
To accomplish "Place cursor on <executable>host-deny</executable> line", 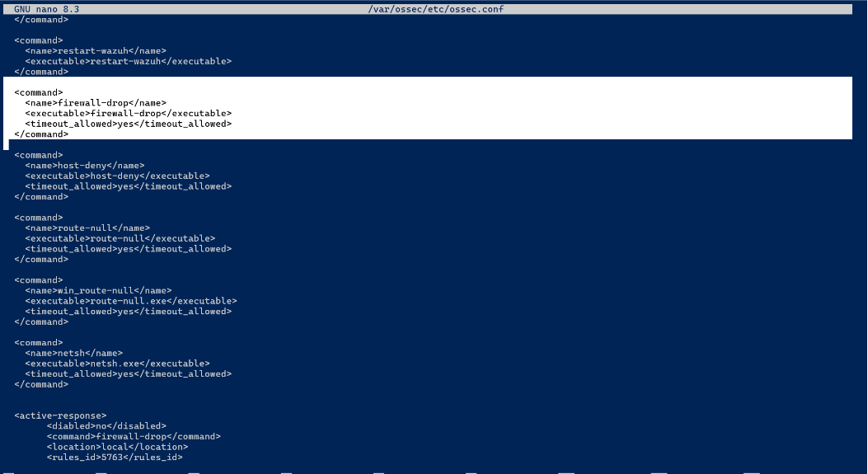I will tap(117, 176).
